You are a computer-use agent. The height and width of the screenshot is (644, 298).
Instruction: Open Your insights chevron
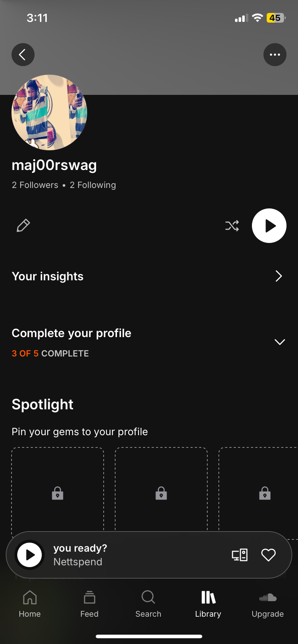pos(279,276)
